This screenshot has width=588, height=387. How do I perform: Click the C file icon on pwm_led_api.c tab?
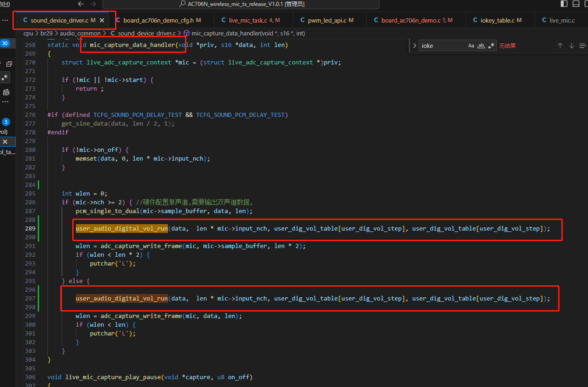[303, 20]
